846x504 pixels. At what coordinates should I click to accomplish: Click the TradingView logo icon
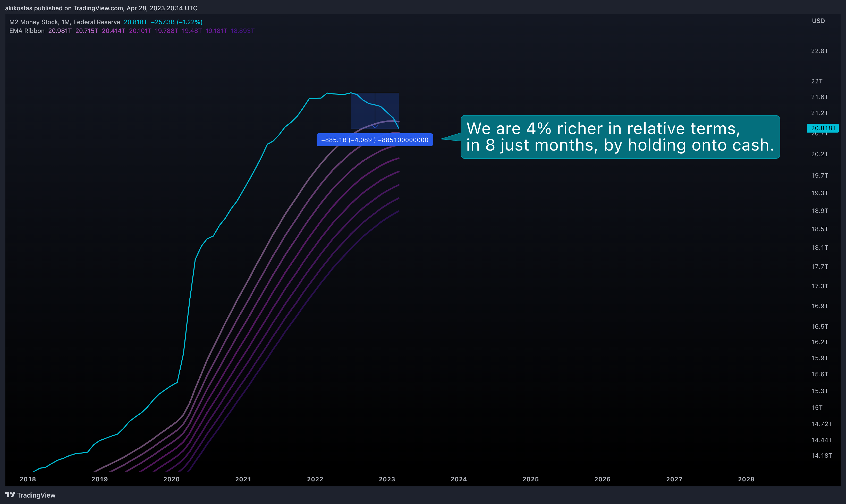[10, 495]
